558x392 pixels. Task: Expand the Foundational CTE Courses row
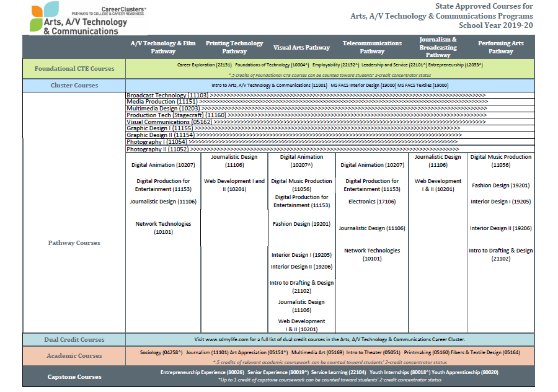coord(74,68)
